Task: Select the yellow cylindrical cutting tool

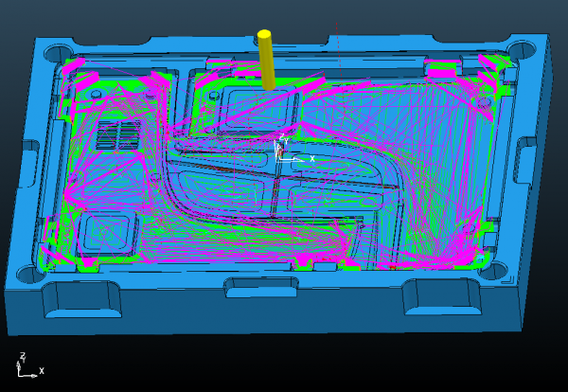Action: pyautogui.click(x=266, y=61)
